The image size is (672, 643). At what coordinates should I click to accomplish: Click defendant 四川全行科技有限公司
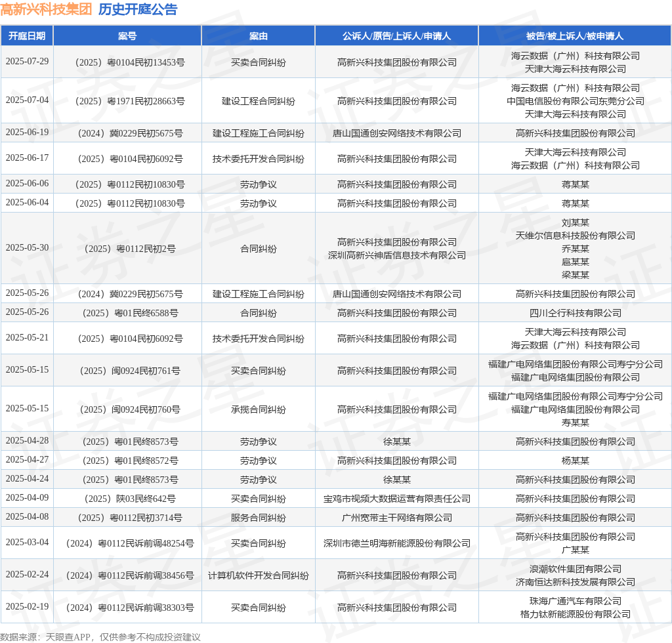[x=575, y=313]
